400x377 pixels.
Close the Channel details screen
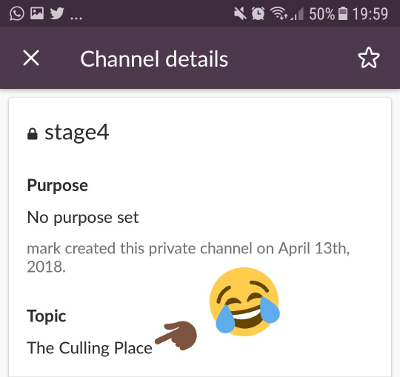click(x=31, y=58)
